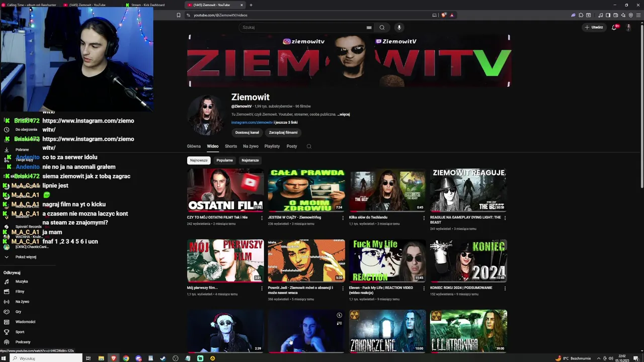This screenshot has height=362, width=644.
Task: Click the Brave Shields lion icon in address bar
Action: point(444,15)
